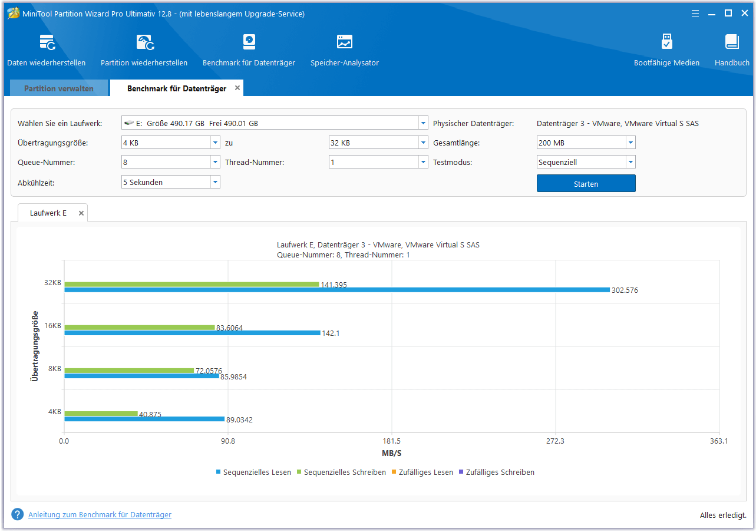Screen dimensions: 756x532
Task: Click the 8KB blue read bar
Action: (x=141, y=376)
